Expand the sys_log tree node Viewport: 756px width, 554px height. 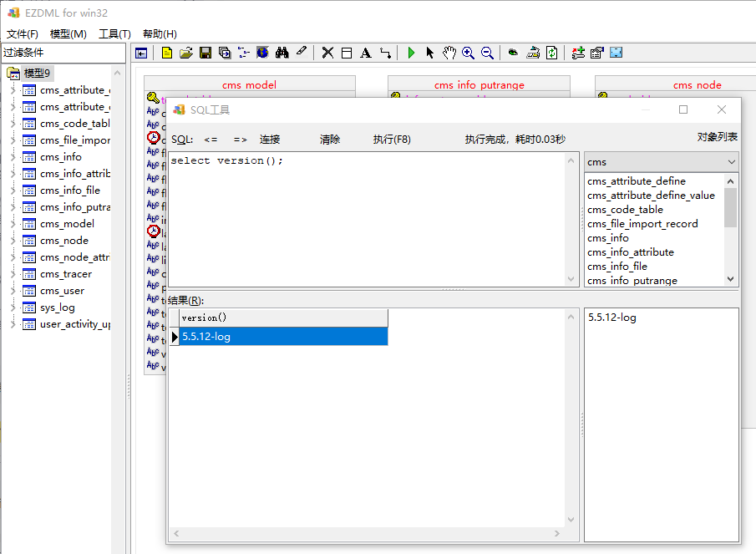13,307
